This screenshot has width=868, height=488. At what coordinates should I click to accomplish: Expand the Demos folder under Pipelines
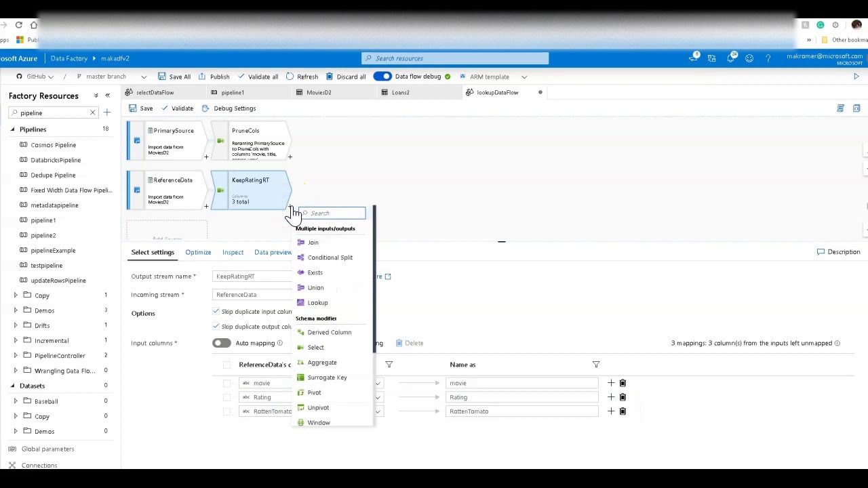16,310
